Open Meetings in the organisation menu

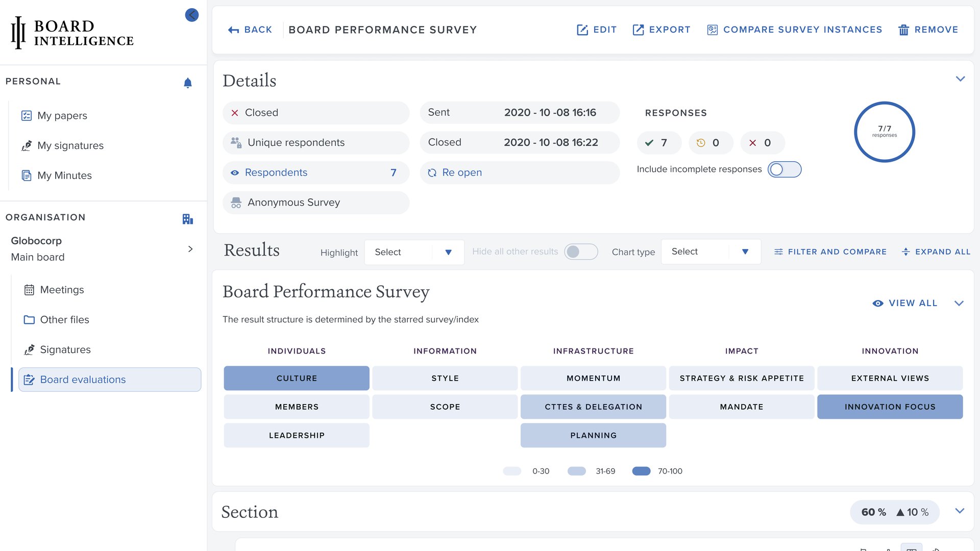[x=62, y=290]
